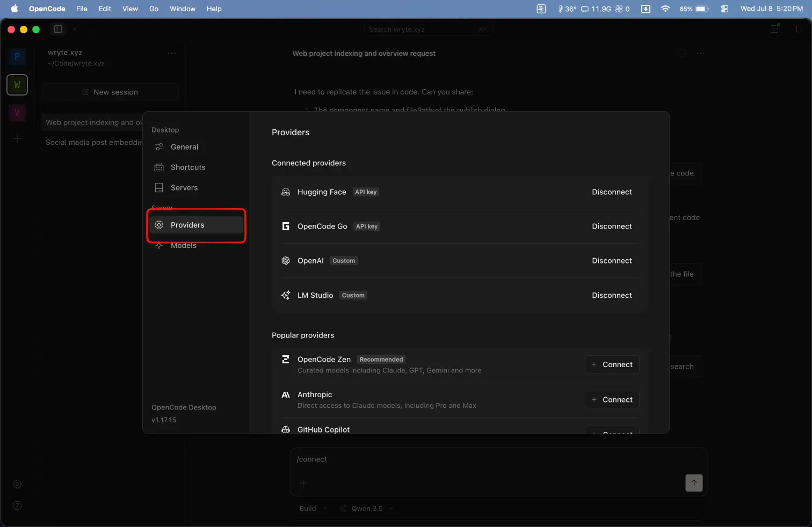Disconnect LM Studio provider
This screenshot has height=527, width=812.
coord(612,295)
